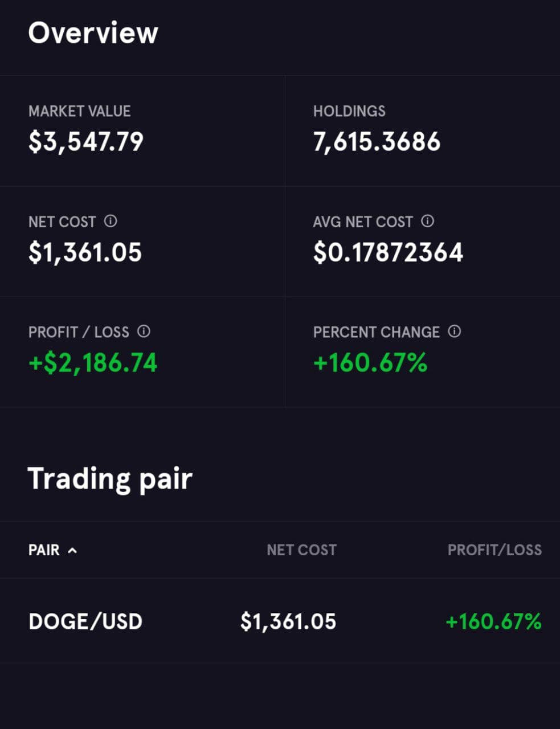Image resolution: width=560 pixels, height=729 pixels.
Task: Tap the +160.67% value in DOGE/USD row
Action: click(493, 621)
